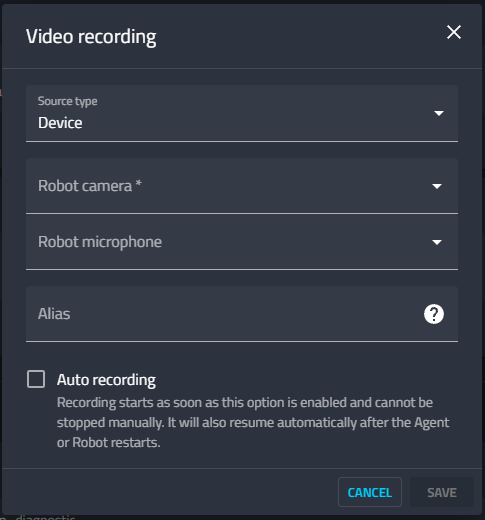Click the Robot microphone label text
485x520 pixels.
100,242
